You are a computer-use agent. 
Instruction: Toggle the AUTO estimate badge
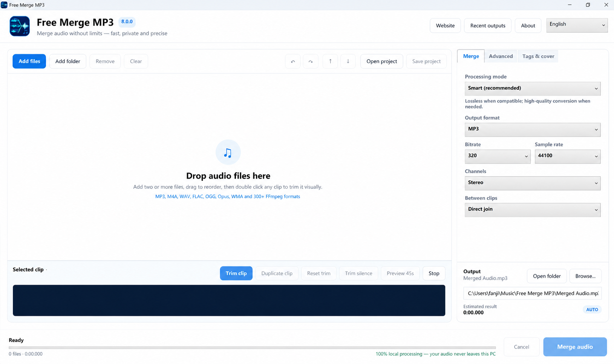tap(592, 309)
